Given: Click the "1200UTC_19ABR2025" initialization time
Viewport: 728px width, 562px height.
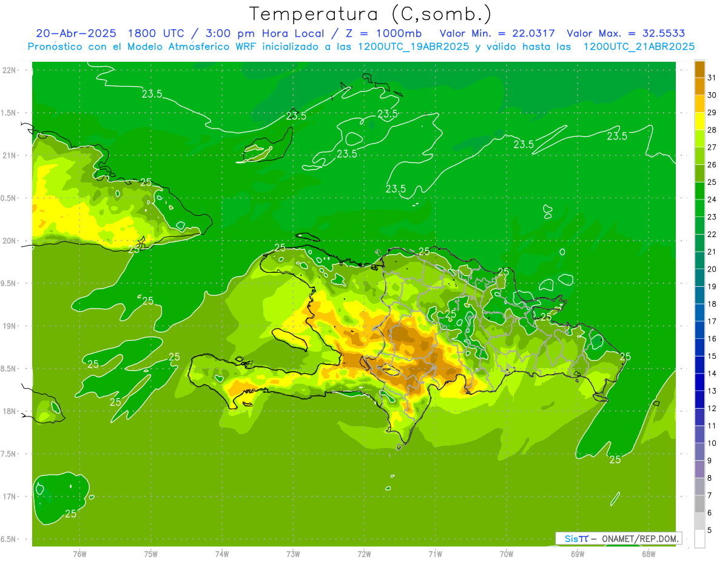Looking at the screenshot, I should pyautogui.click(x=413, y=47).
